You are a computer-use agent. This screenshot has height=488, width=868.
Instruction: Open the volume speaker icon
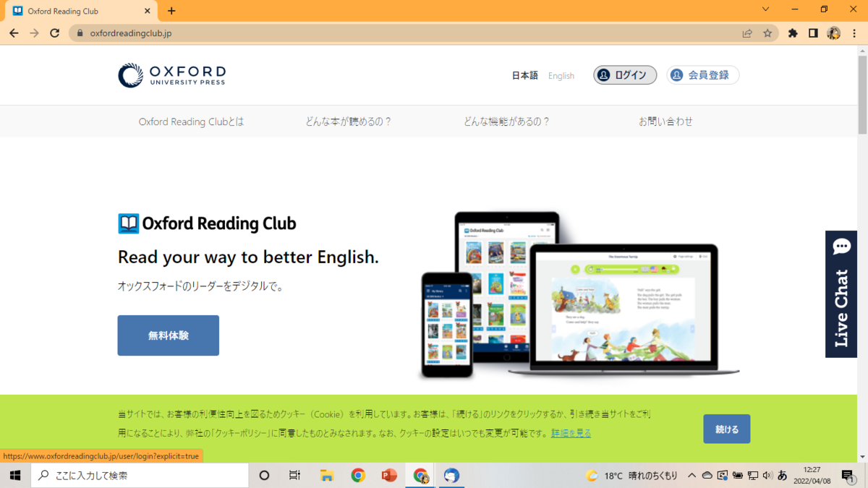click(767, 475)
